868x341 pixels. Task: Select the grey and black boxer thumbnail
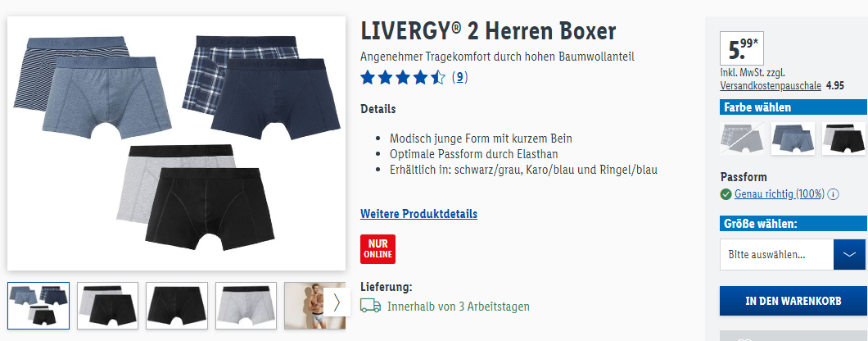pos(107,306)
